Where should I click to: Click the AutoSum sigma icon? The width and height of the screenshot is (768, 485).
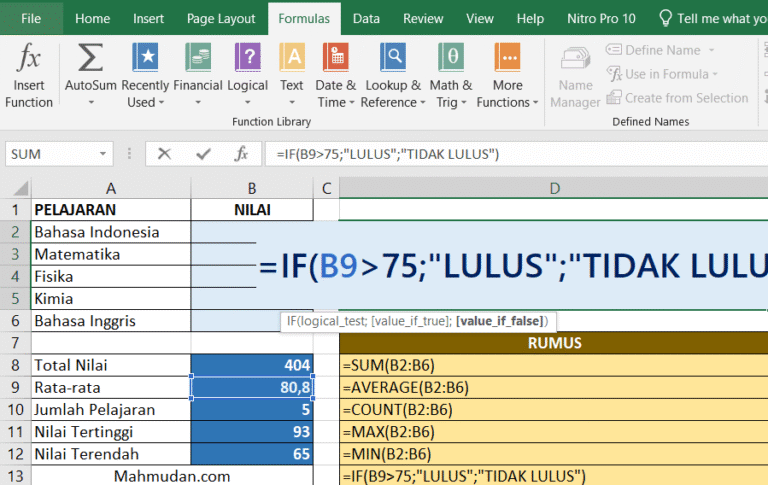click(91, 59)
